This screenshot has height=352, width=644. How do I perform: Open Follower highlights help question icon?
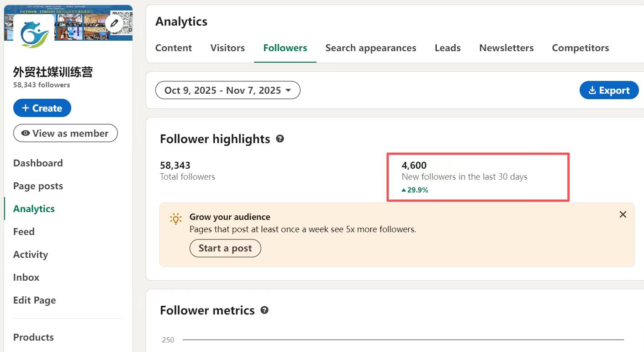pyautogui.click(x=280, y=139)
